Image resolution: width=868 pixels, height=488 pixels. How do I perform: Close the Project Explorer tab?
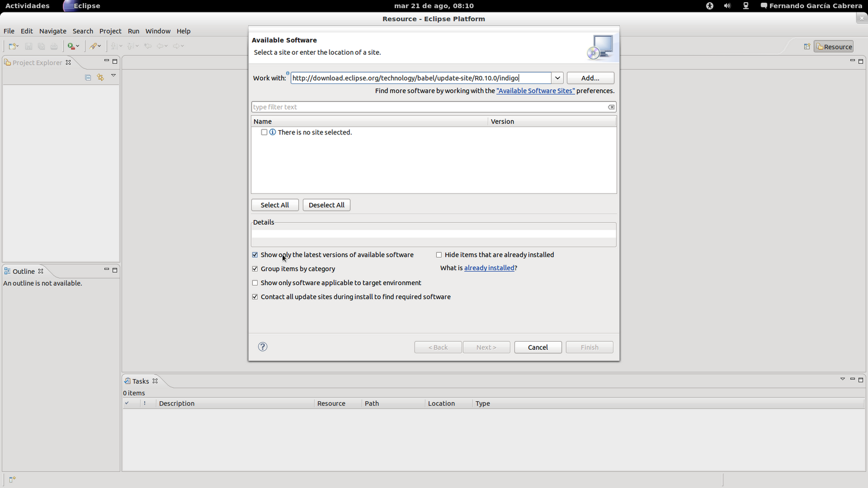pyautogui.click(x=68, y=62)
